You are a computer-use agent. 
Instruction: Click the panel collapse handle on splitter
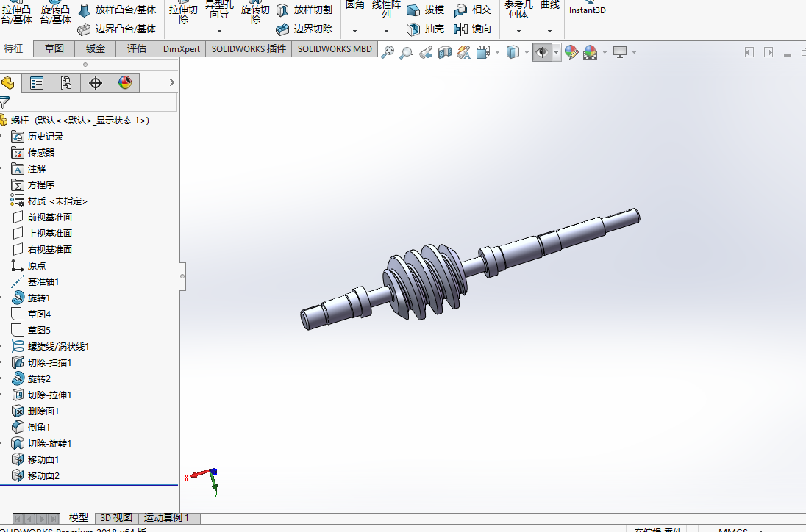[x=182, y=276]
